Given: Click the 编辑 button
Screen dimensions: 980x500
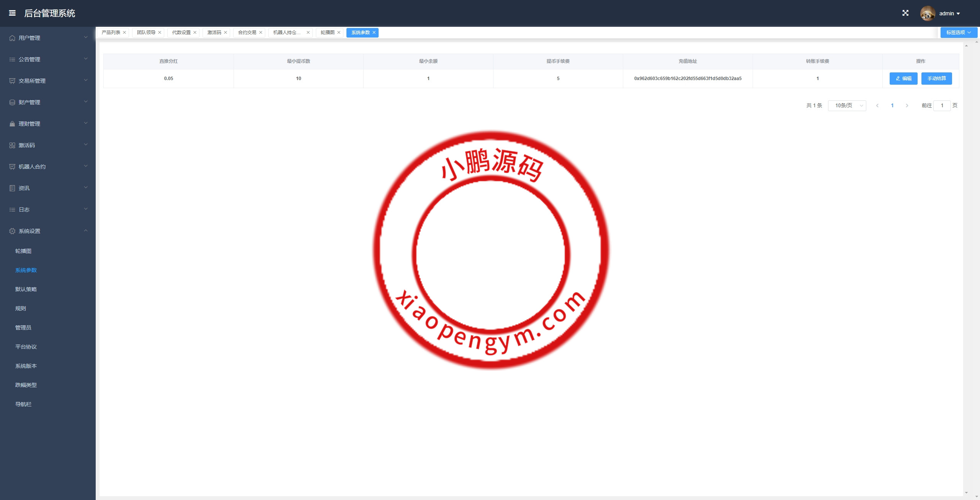Looking at the screenshot, I should point(903,79).
